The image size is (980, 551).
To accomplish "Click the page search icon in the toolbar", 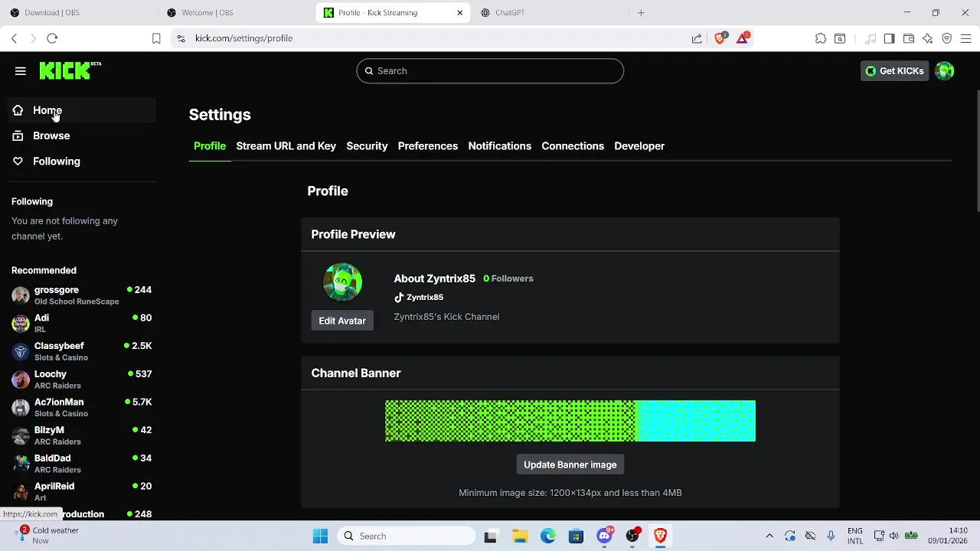I will pyautogui.click(x=840, y=38).
